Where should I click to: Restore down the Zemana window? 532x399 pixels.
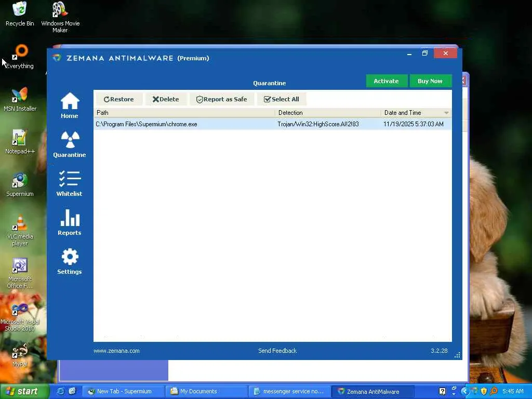[425, 54]
